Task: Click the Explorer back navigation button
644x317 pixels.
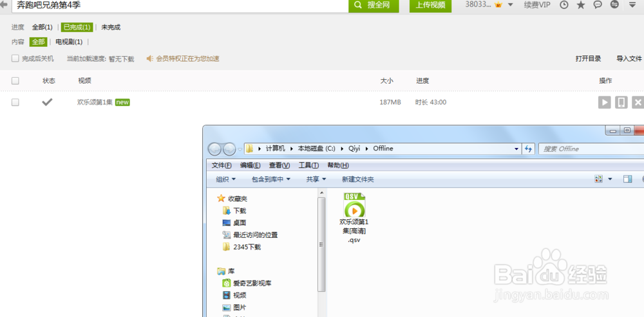Action: (x=215, y=149)
